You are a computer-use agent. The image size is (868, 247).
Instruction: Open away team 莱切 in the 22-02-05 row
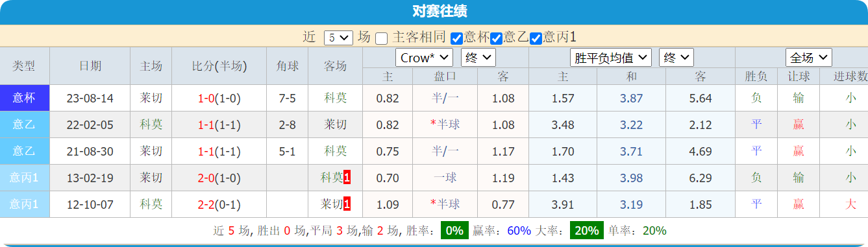pyautogui.click(x=336, y=125)
